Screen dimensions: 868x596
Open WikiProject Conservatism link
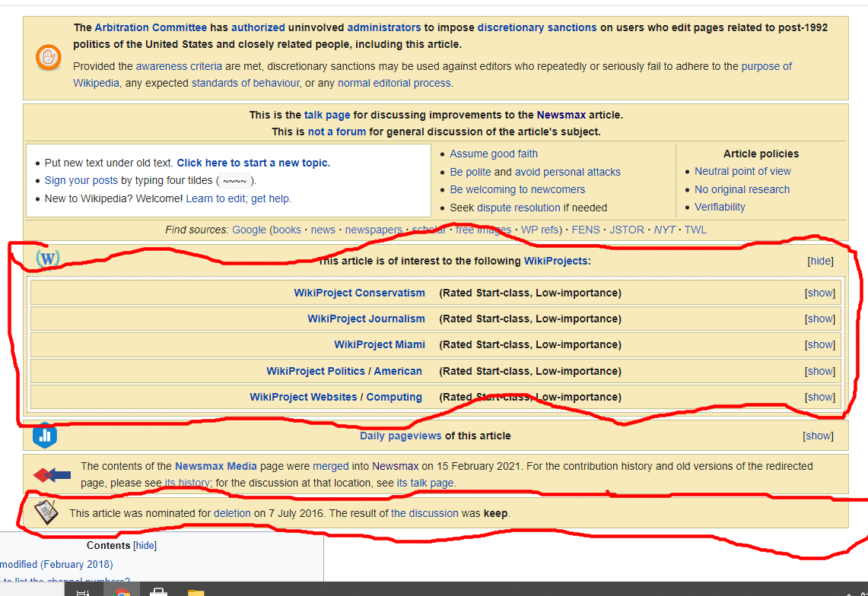[x=359, y=293]
